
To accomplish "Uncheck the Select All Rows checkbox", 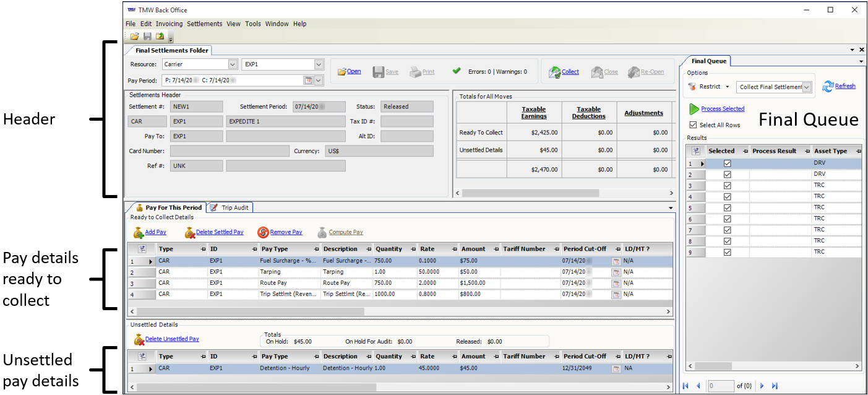I will click(693, 125).
